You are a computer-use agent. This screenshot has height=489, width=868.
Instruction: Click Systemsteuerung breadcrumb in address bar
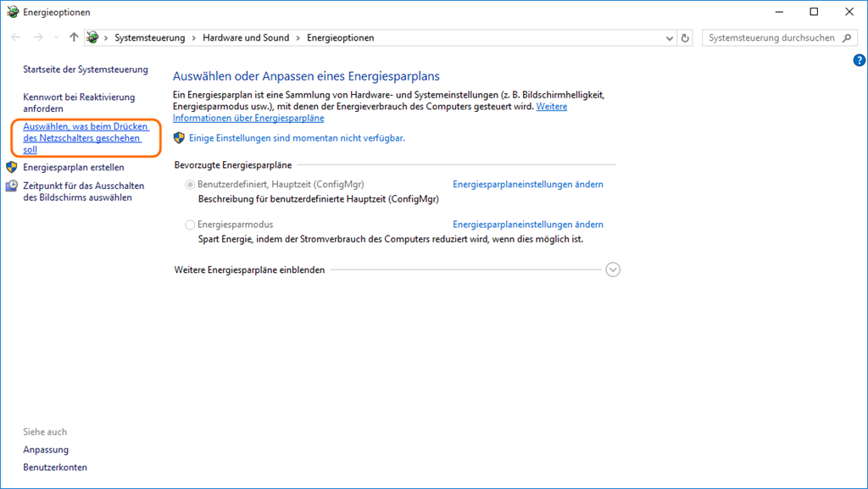coord(149,37)
